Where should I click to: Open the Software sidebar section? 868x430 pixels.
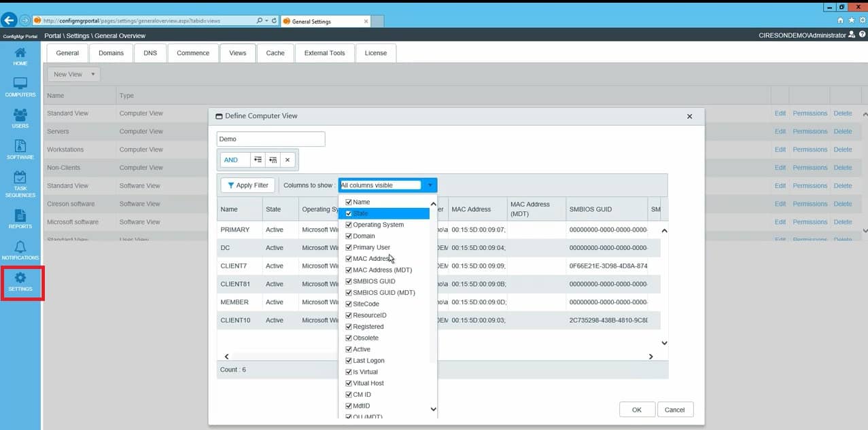[20, 150]
